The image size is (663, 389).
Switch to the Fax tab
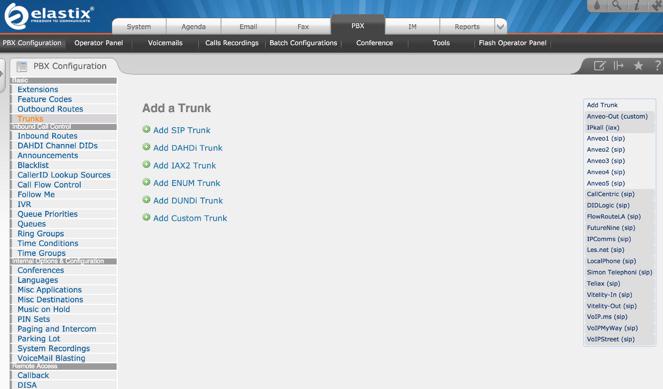pos(303,27)
